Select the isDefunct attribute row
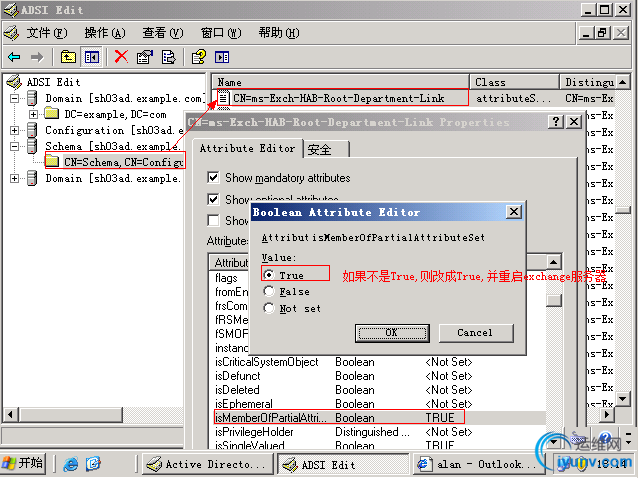The image size is (638, 478). point(378,376)
